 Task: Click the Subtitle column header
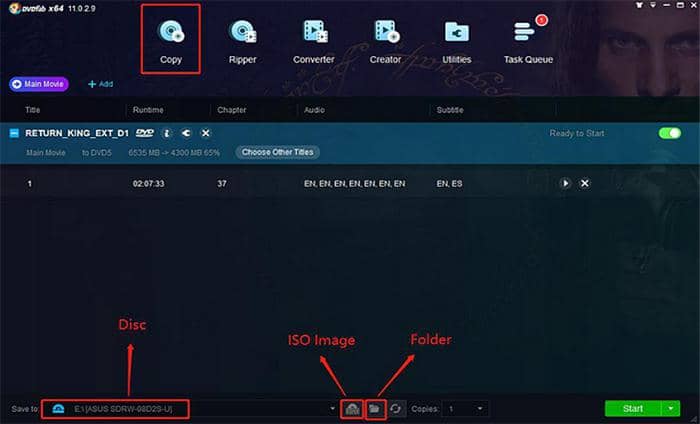click(450, 110)
